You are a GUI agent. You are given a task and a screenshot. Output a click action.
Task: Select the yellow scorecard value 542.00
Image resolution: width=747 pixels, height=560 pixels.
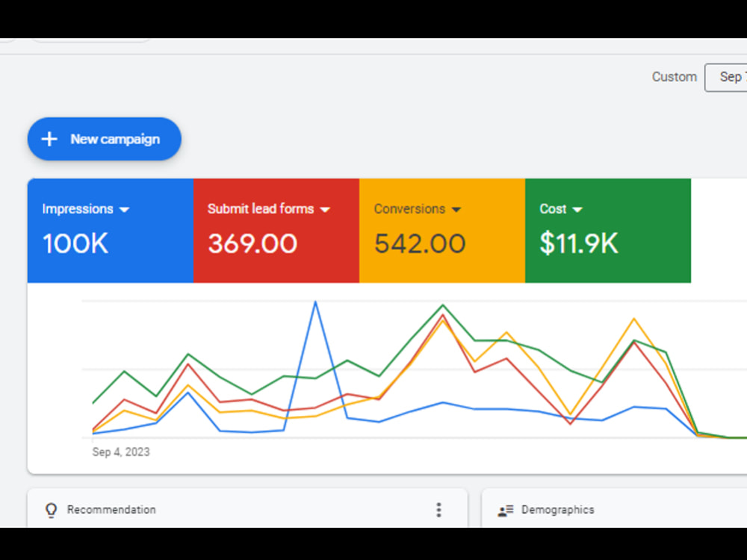[420, 243]
